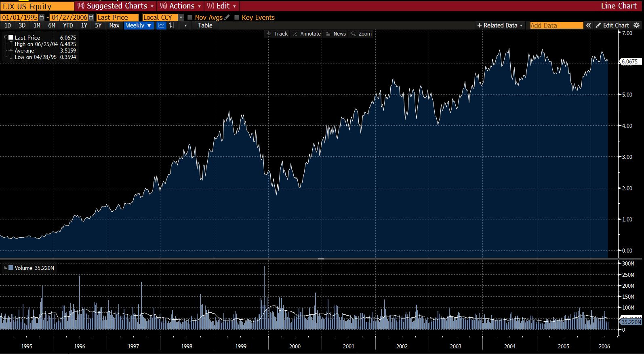This screenshot has width=644, height=354.
Task: Click the Average marker icon in legend
Action: coord(11,51)
